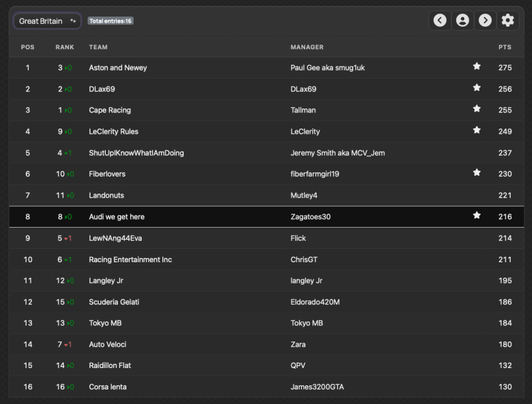Select highlighted team Audi we get here
532x404 pixels.
click(116, 217)
